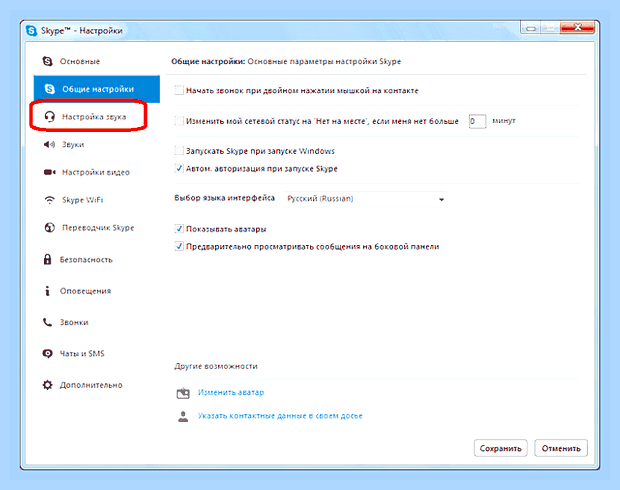Image resolution: width=620 pixels, height=490 pixels.
Task: Click the headset icon for Настройка звука
Action: (x=49, y=117)
